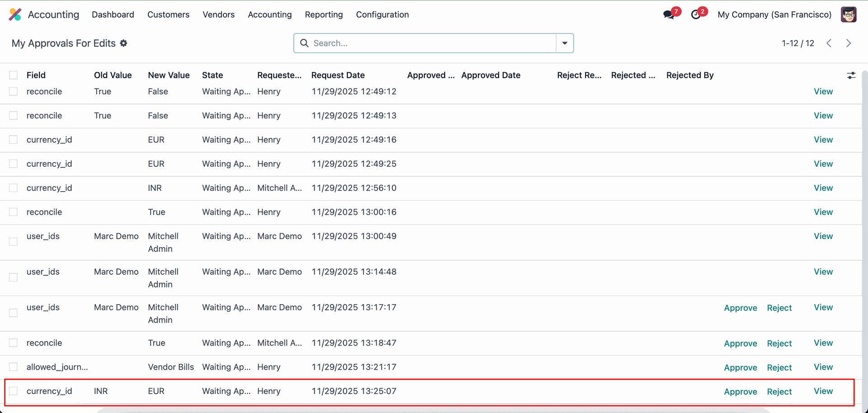Open the Reporting menu
The image size is (868, 413).
point(324,14)
